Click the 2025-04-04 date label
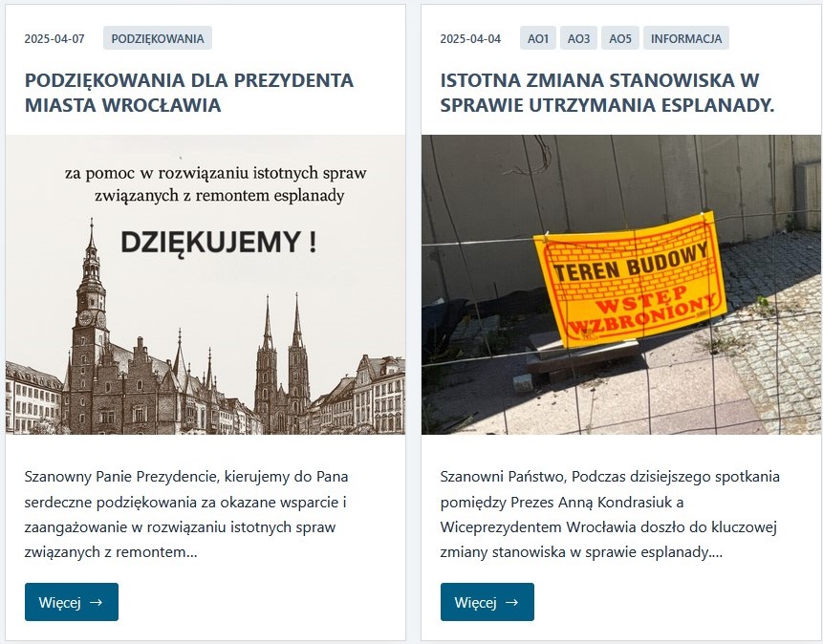This screenshot has height=644, width=823. pyautogui.click(x=470, y=39)
